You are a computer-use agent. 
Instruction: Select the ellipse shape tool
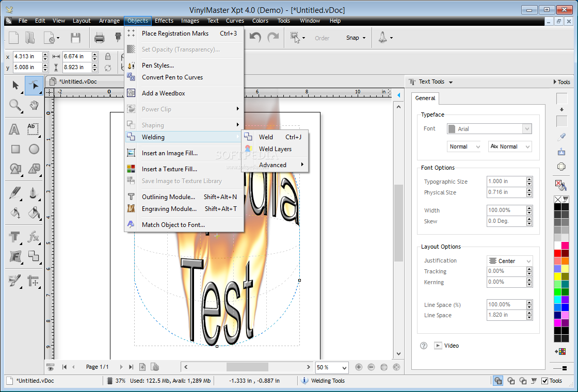tap(34, 149)
